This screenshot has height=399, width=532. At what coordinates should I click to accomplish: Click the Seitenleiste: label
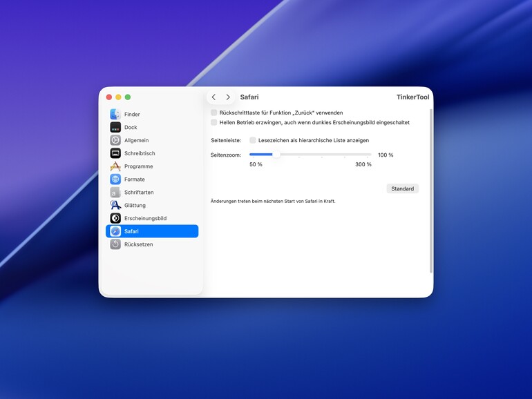[226, 140]
